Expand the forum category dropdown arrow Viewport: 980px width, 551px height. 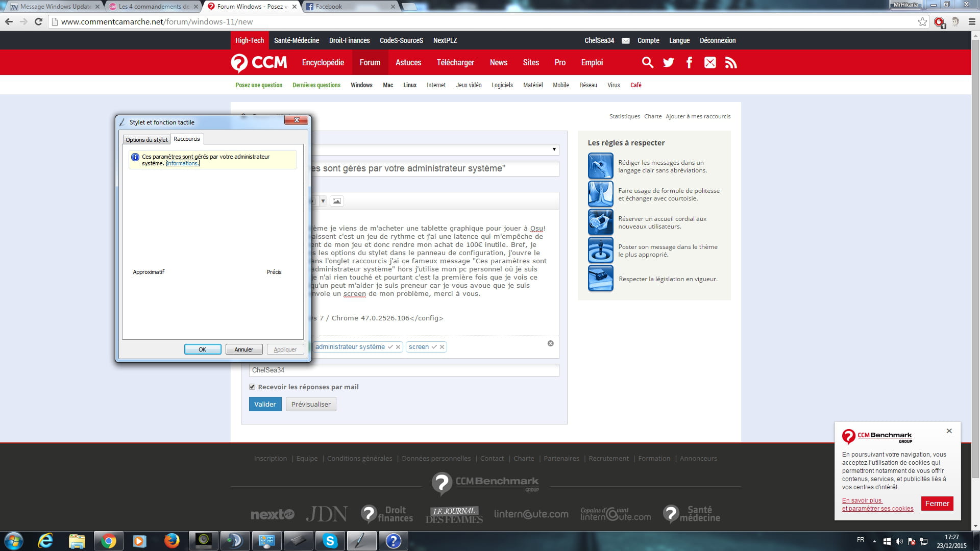(x=554, y=149)
